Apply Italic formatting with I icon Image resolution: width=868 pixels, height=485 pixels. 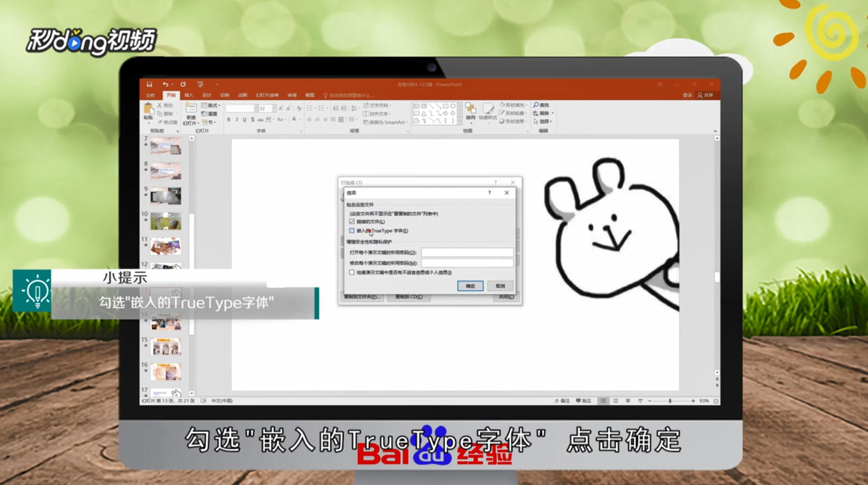(237, 119)
